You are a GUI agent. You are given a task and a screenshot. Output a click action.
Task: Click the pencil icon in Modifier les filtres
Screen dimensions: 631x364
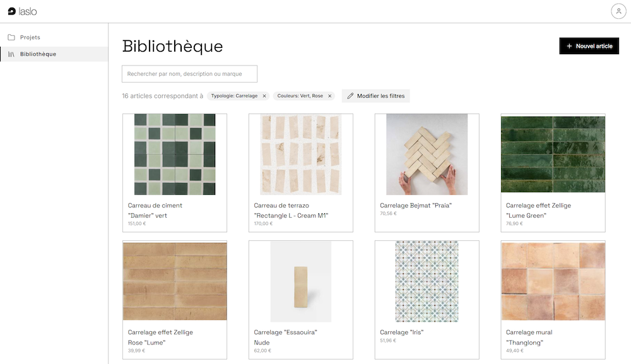click(x=351, y=96)
